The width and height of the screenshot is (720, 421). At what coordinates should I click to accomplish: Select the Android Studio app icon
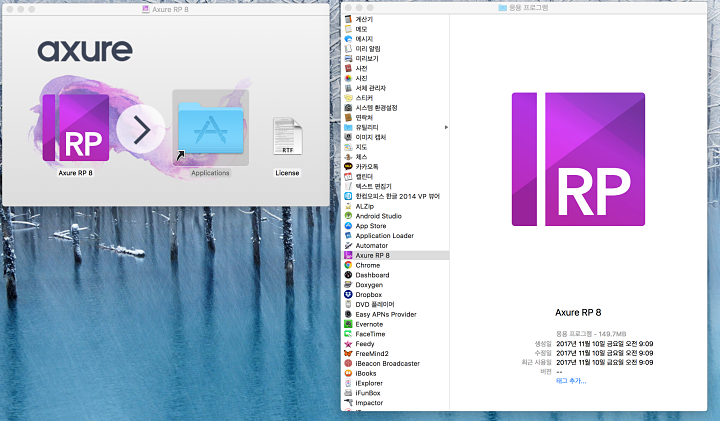coord(348,216)
